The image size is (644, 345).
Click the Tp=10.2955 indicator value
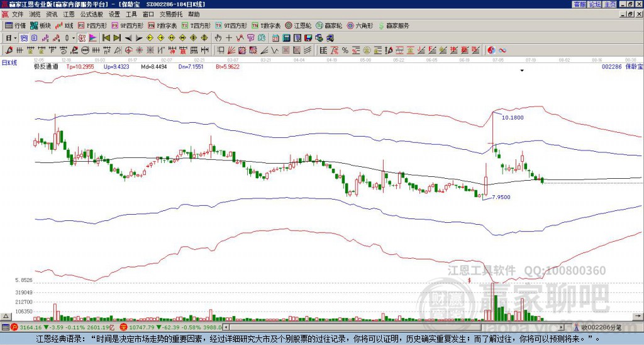pos(80,66)
